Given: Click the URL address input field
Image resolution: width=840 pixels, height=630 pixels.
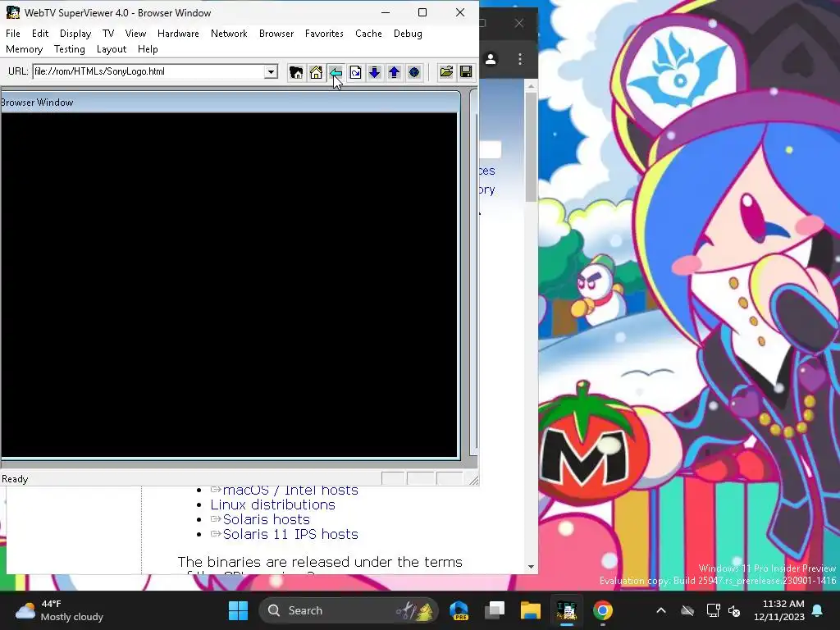Looking at the screenshot, I should [149, 71].
